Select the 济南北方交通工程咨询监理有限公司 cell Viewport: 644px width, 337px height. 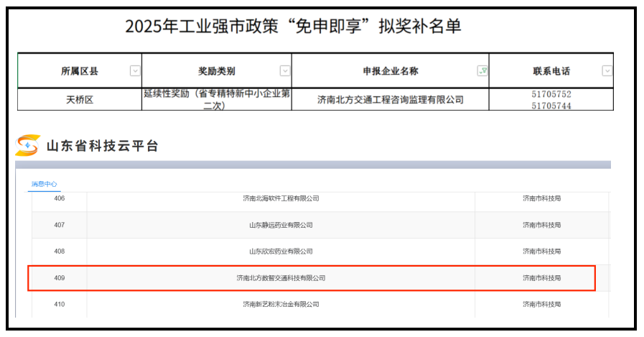point(391,100)
